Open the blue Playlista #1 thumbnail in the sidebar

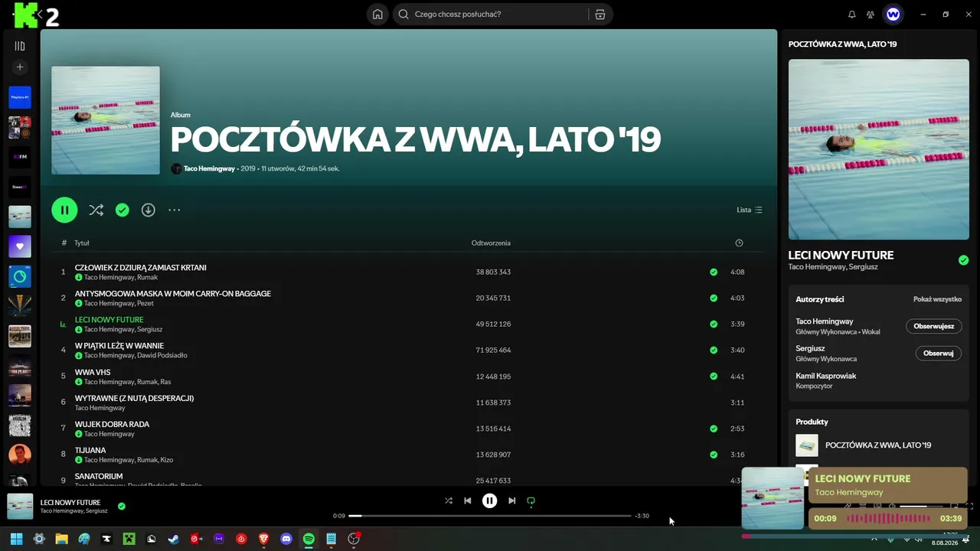point(20,97)
